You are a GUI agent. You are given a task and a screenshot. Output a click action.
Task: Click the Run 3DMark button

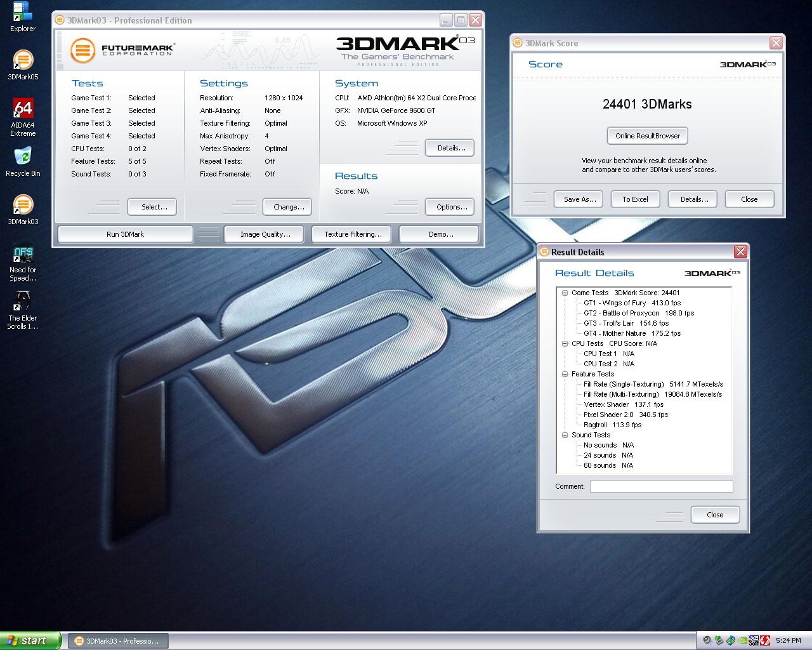(x=124, y=234)
